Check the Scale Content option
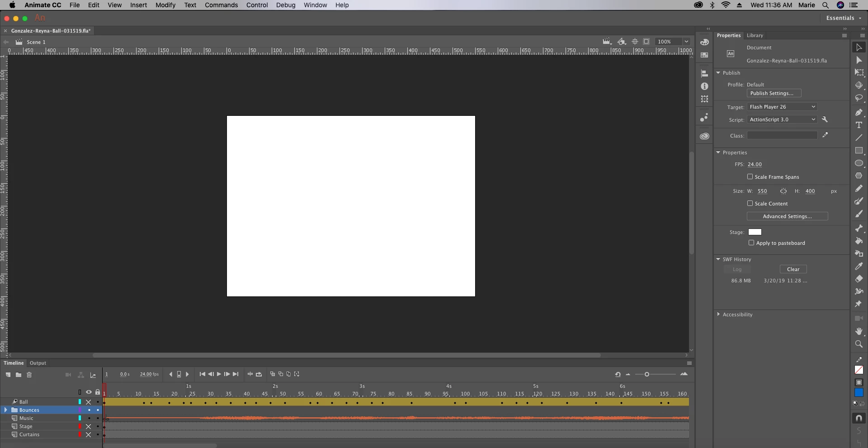This screenshot has width=868, height=448. [750, 204]
